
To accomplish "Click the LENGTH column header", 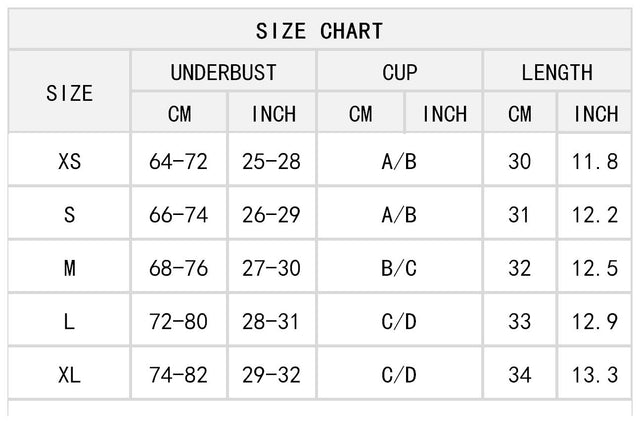I will point(557,72).
